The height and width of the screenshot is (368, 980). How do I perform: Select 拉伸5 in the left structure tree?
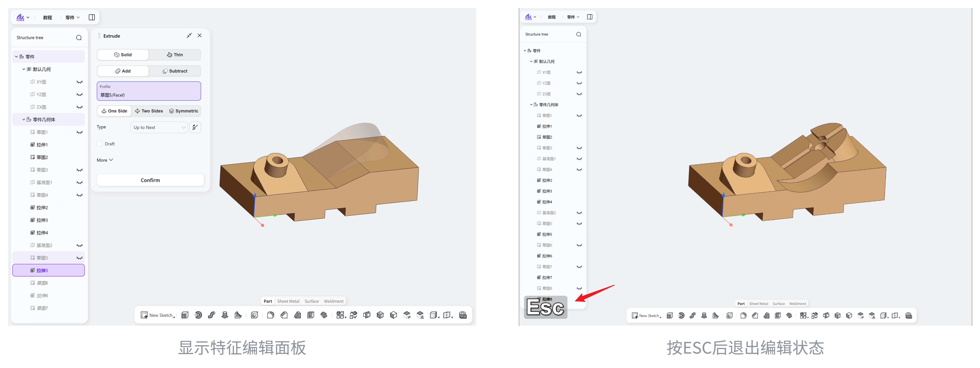(48, 271)
